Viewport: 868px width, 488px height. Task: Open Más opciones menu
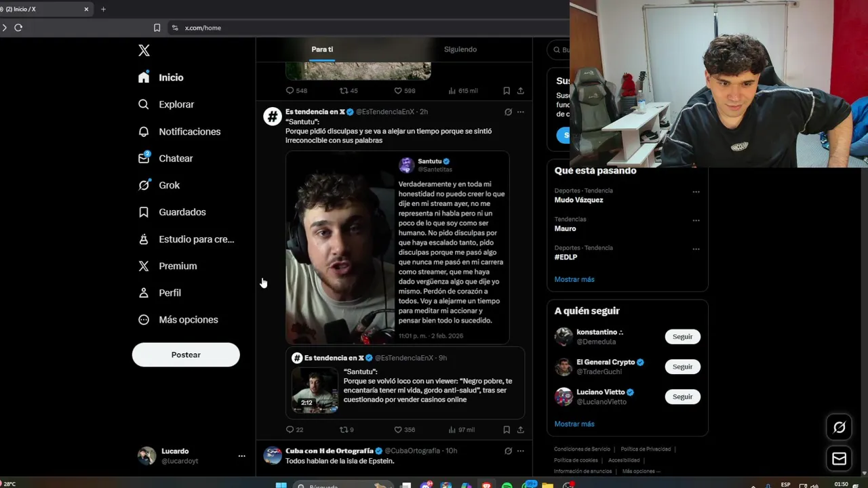178,319
